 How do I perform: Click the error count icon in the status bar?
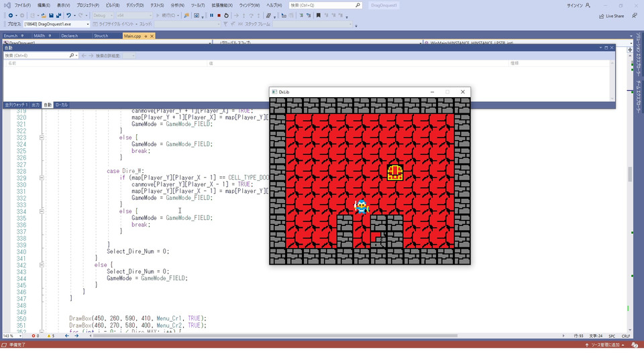(34, 336)
